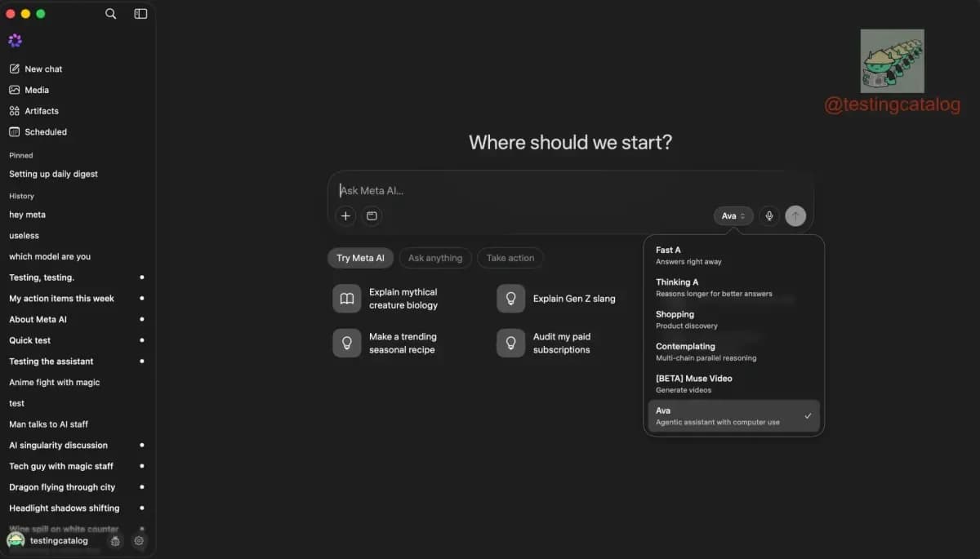Select [BETA] Muse Video option
Viewport: 980px width, 559px height.
[733, 384]
